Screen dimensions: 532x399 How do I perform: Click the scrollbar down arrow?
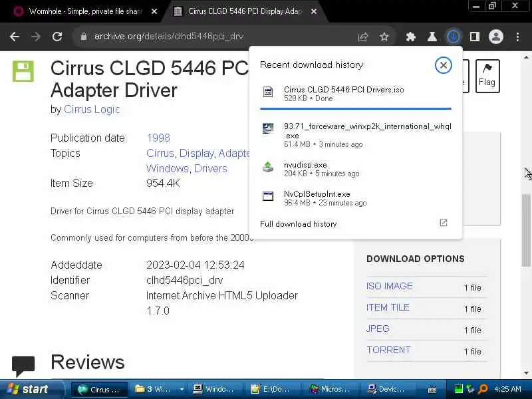click(526, 373)
